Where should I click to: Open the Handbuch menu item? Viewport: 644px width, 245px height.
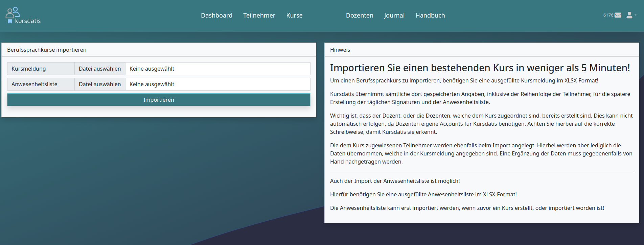pos(430,16)
